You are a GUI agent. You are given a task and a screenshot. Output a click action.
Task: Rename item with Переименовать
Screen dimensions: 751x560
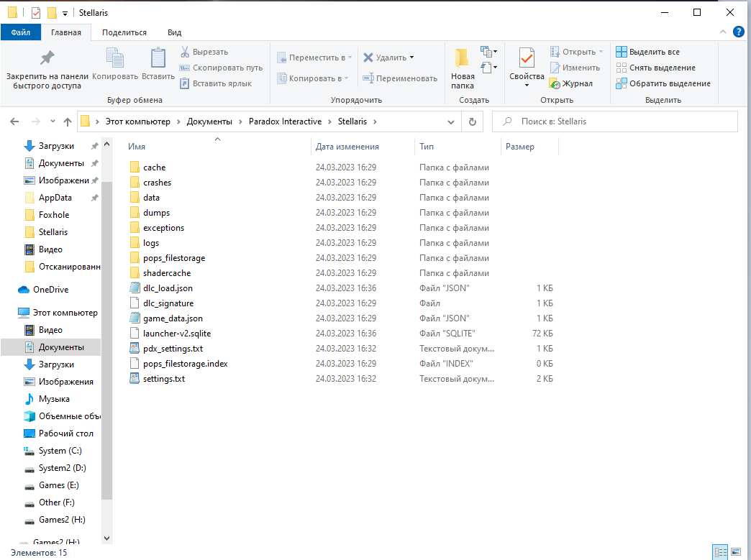(x=400, y=78)
